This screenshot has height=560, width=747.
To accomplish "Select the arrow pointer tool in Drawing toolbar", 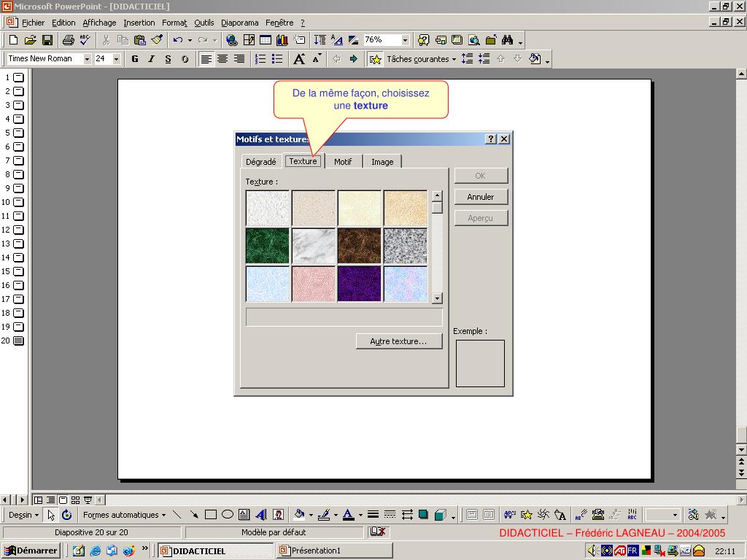I will [51, 515].
